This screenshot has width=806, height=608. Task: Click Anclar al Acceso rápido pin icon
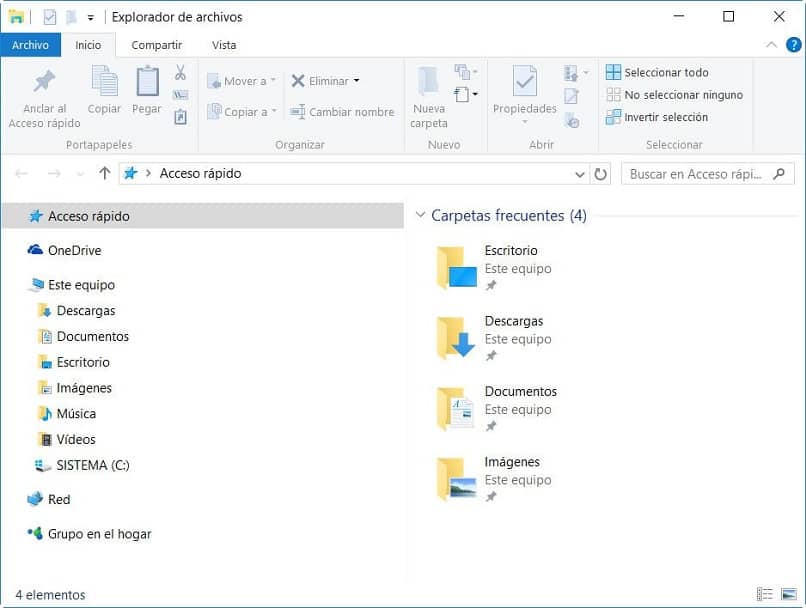click(44, 81)
